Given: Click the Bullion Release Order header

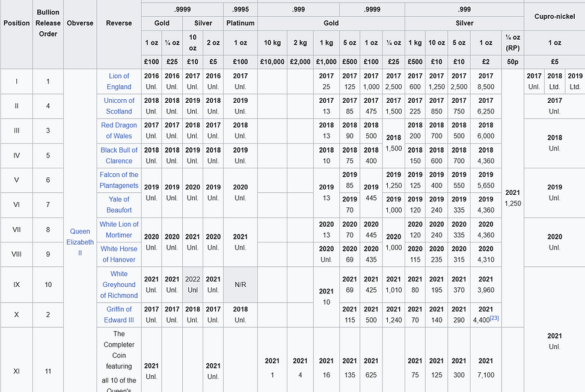Looking at the screenshot, I should pyautogui.click(x=47, y=23).
